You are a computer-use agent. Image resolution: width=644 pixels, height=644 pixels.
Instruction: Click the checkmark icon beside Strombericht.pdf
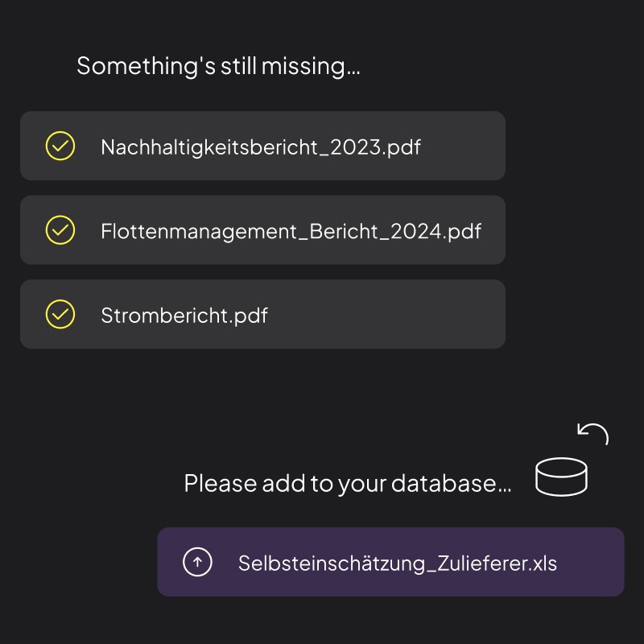point(60,314)
